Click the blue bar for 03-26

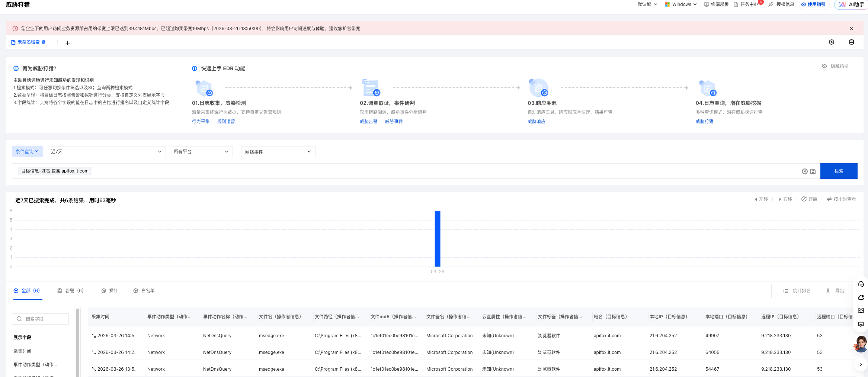point(438,238)
